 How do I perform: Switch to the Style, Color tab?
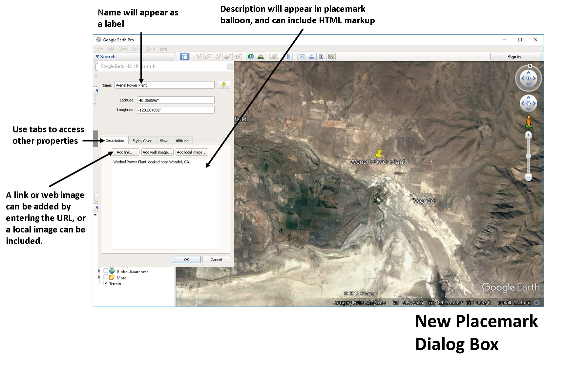[142, 141]
